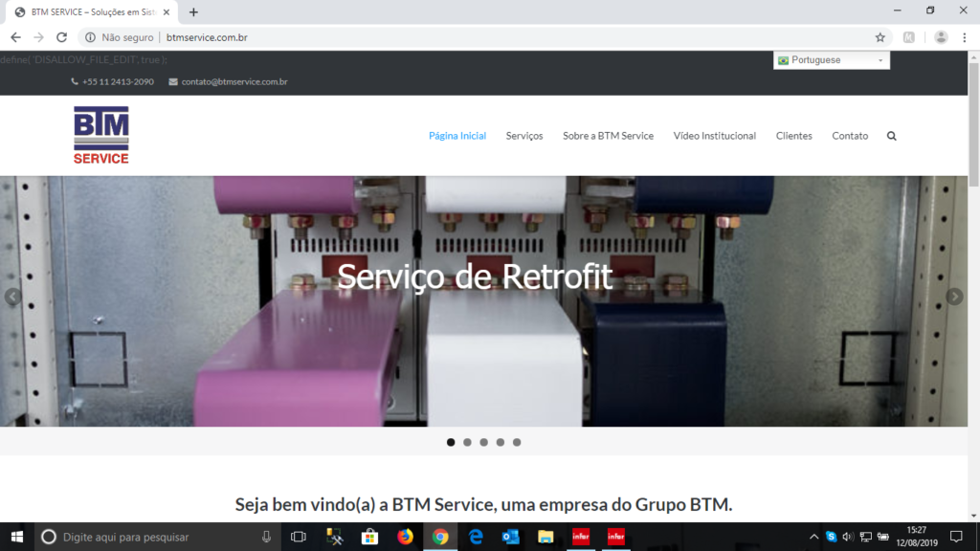Open File Explorer from the taskbar
The height and width of the screenshot is (551, 980).
tap(546, 537)
